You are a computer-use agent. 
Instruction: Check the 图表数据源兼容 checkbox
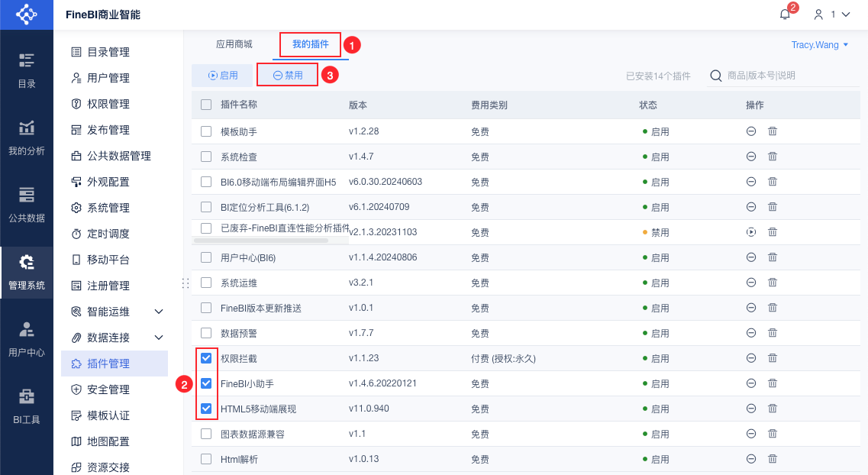coord(206,434)
